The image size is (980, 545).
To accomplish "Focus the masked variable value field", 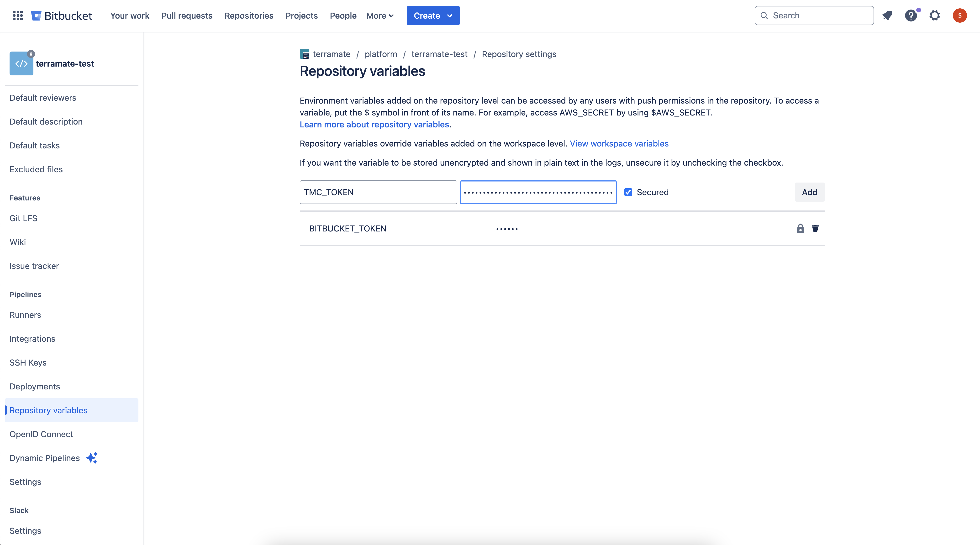I will pos(538,192).
